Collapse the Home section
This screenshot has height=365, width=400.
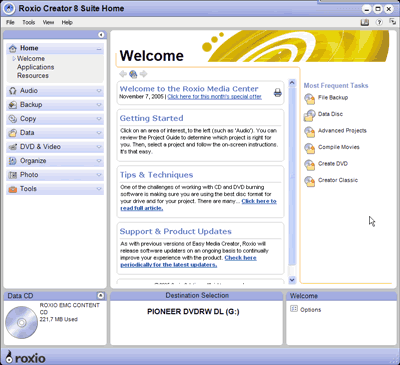tap(99, 49)
